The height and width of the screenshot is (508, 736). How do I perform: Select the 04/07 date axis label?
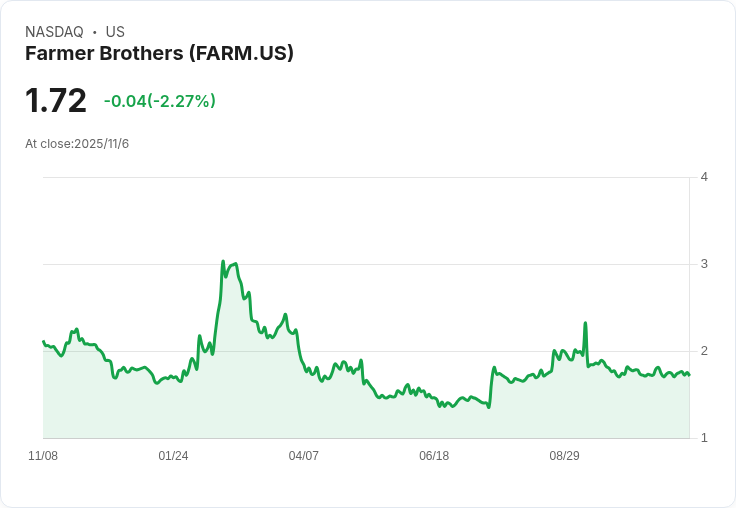tap(304, 456)
